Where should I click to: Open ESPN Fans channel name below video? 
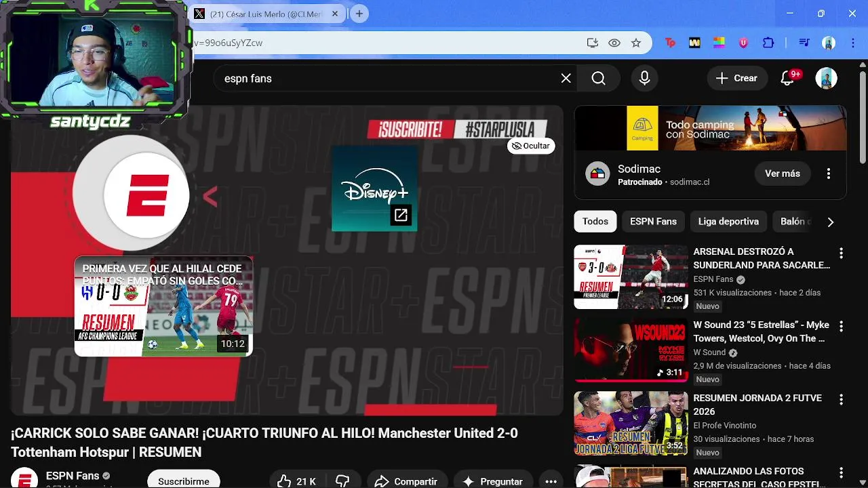click(x=73, y=476)
